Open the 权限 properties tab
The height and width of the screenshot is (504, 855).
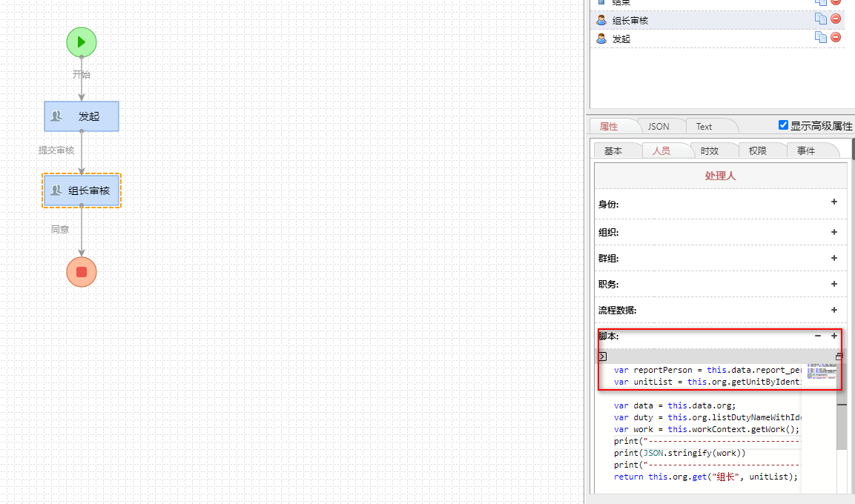(x=757, y=151)
